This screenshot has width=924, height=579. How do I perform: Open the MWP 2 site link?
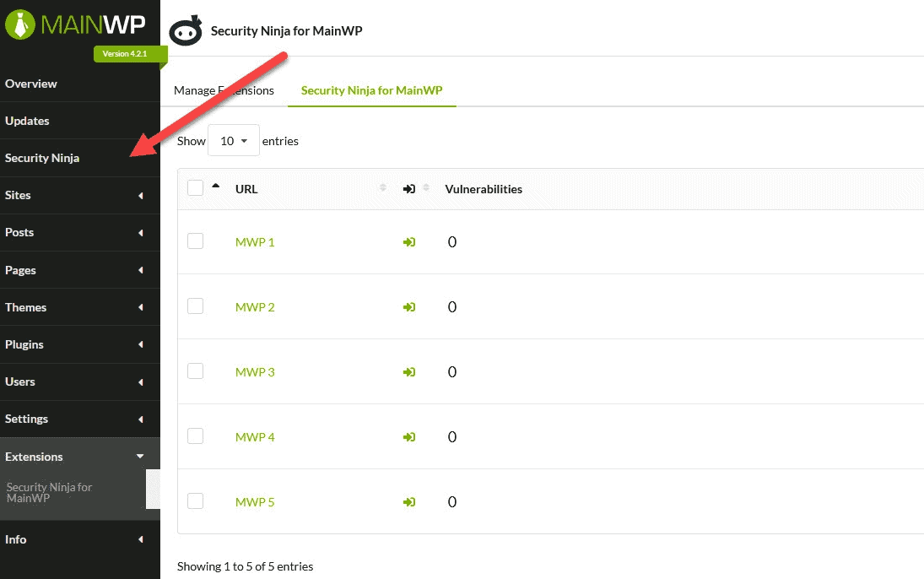coord(255,306)
